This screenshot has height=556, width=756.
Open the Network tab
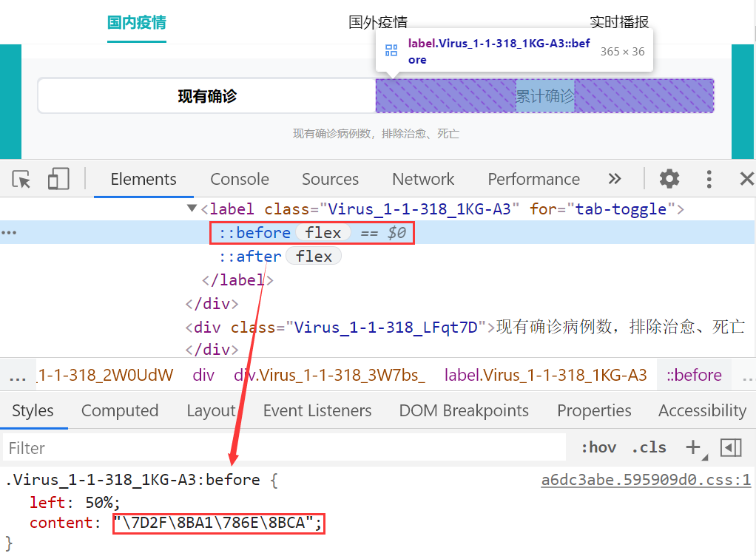pyautogui.click(x=423, y=179)
